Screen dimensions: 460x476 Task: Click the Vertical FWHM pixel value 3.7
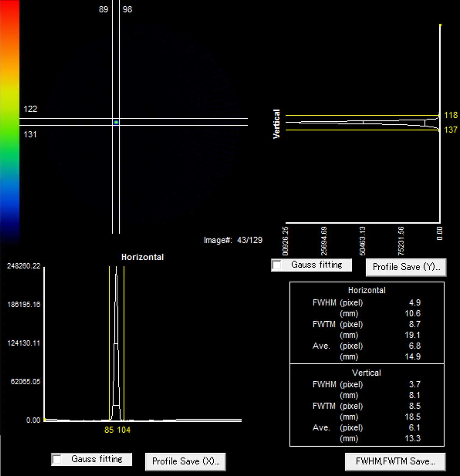(x=415, y=384)
